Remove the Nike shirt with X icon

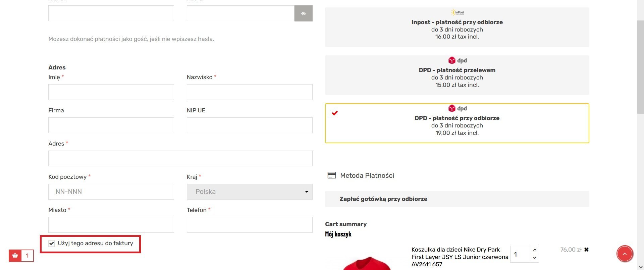(x=586, y=250)
